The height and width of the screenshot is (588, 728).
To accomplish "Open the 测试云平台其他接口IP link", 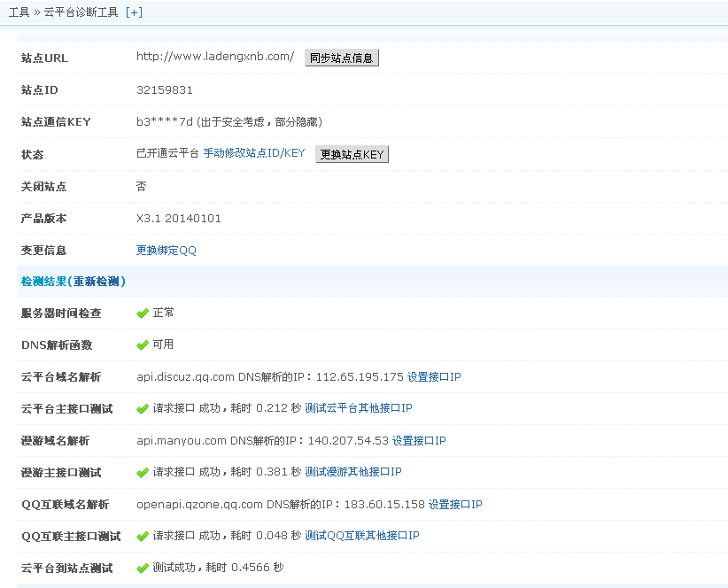I will tap(359, 408).
